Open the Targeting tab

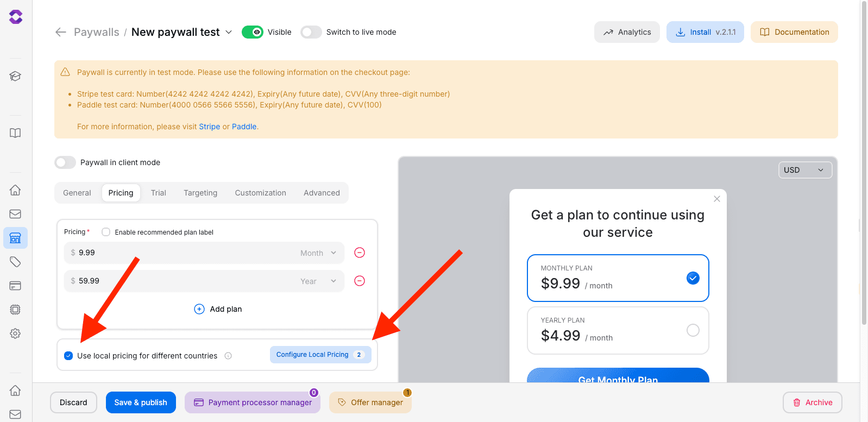coord(200,193)
